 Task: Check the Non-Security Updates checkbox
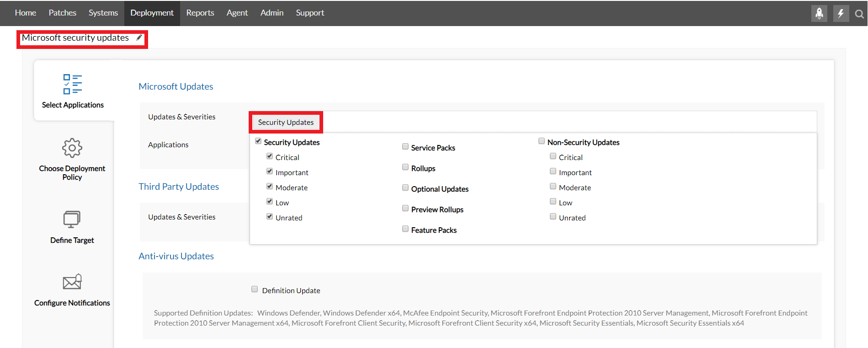542,141
